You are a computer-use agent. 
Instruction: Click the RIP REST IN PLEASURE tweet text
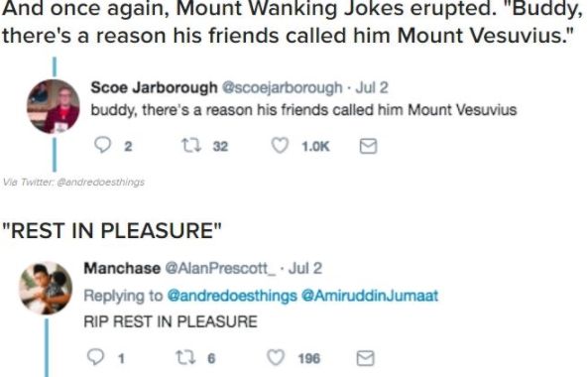(x=171, y=321)
